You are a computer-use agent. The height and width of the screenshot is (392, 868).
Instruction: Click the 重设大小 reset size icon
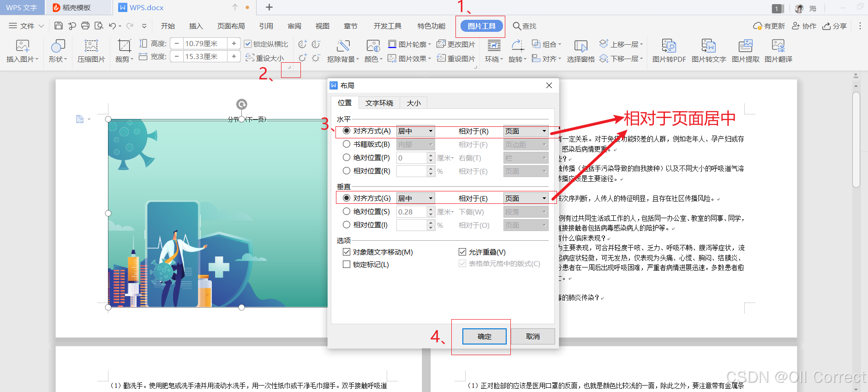[250, 58]
